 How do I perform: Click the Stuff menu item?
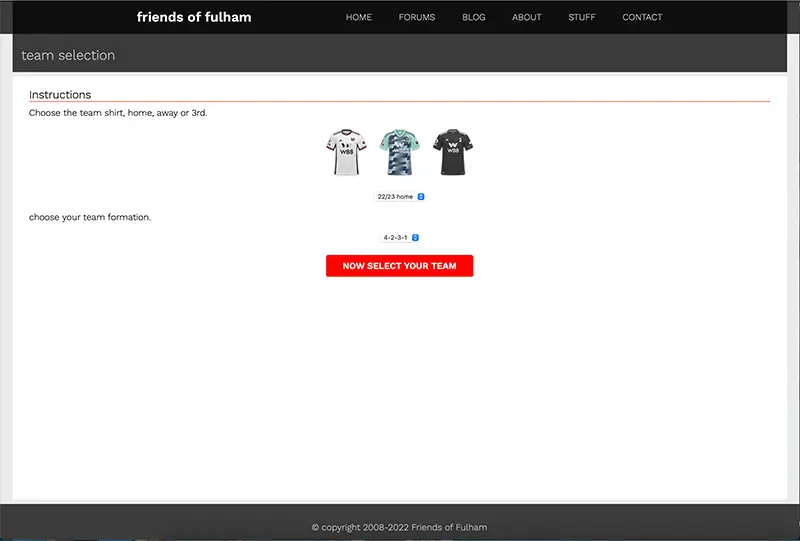click(x=581, y=17)
